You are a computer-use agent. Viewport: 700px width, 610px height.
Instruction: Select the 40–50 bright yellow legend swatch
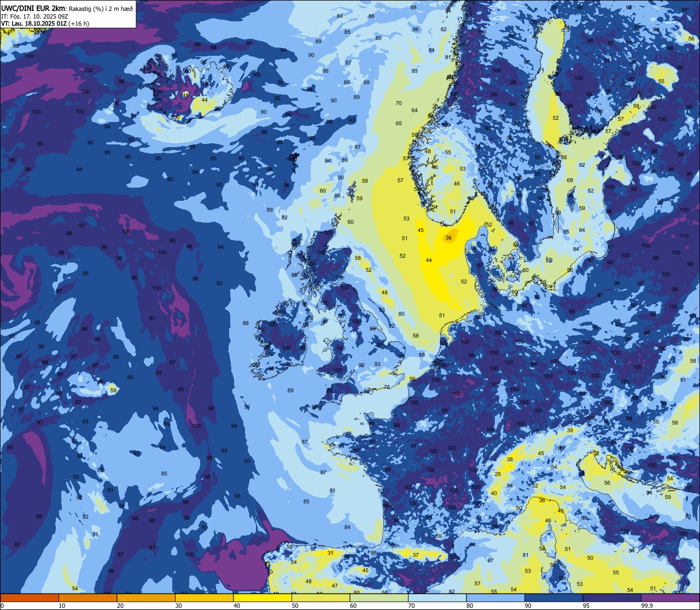pyautogui.click(x=262, y=598)
